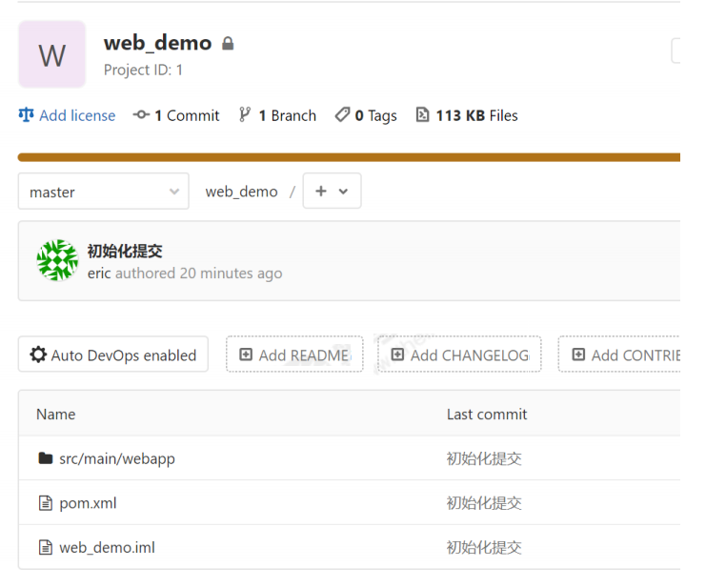Click the last commit 初始化提交 for web_demo.iml
The image size is (706, 588).
tap(484, 547)
